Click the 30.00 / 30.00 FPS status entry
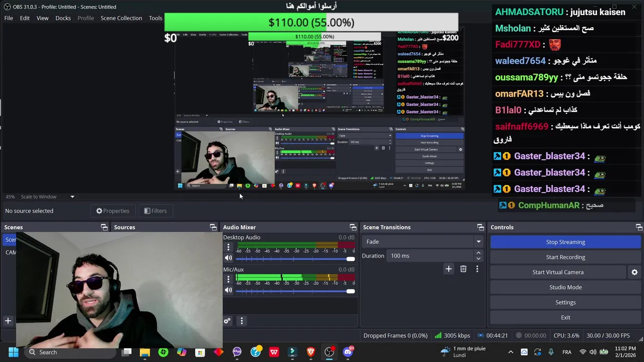This screenshot has width=644, height=362. click(608, 335)
